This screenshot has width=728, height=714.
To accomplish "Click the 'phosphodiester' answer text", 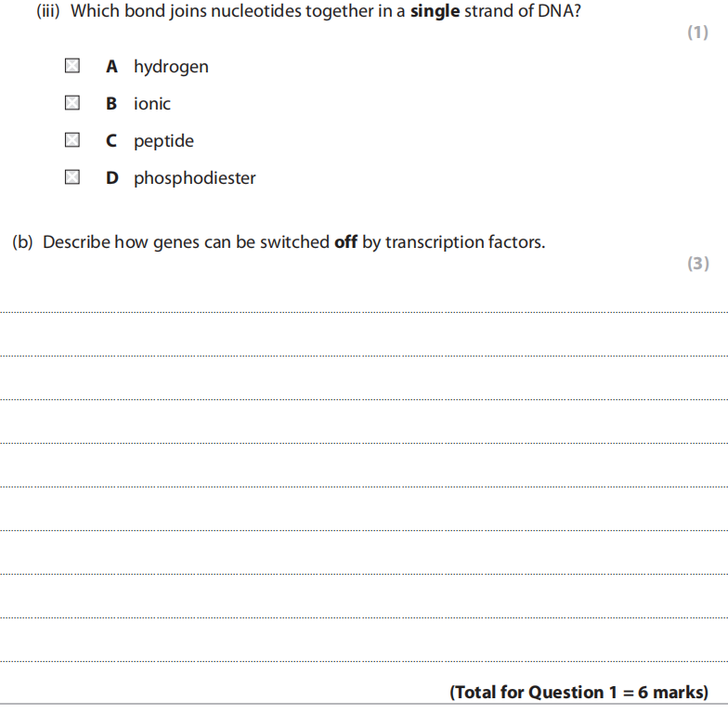I will [194, 178].
